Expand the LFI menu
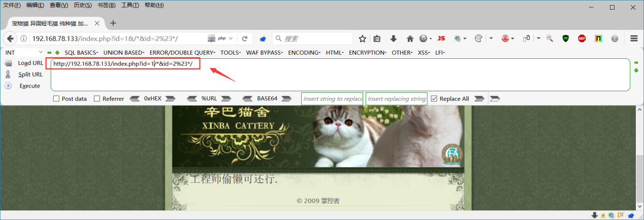This screenshot has height=220, width=644. click(440, 52)
